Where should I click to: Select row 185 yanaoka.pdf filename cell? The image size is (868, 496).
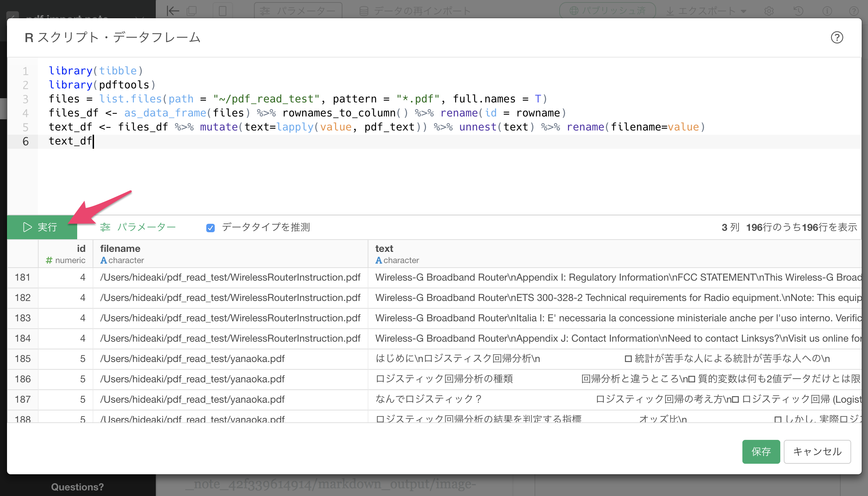point(230,359)
